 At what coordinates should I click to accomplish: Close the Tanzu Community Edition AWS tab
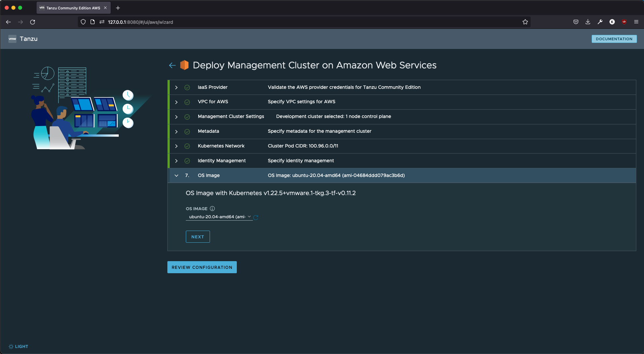click(x=105, y=8)
